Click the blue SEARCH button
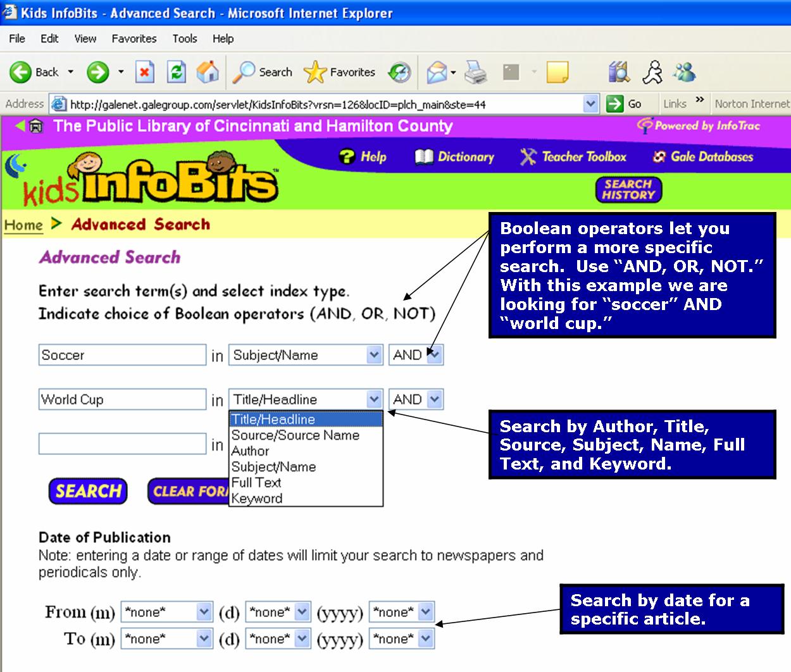This screenshot has width=791, height=672. point(88,491)
